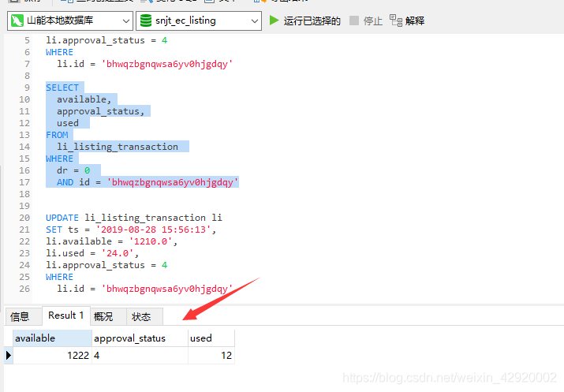Click the 运行已选择的 button label
The width and height of the screenshot is (564, 392).
point(312,21)
